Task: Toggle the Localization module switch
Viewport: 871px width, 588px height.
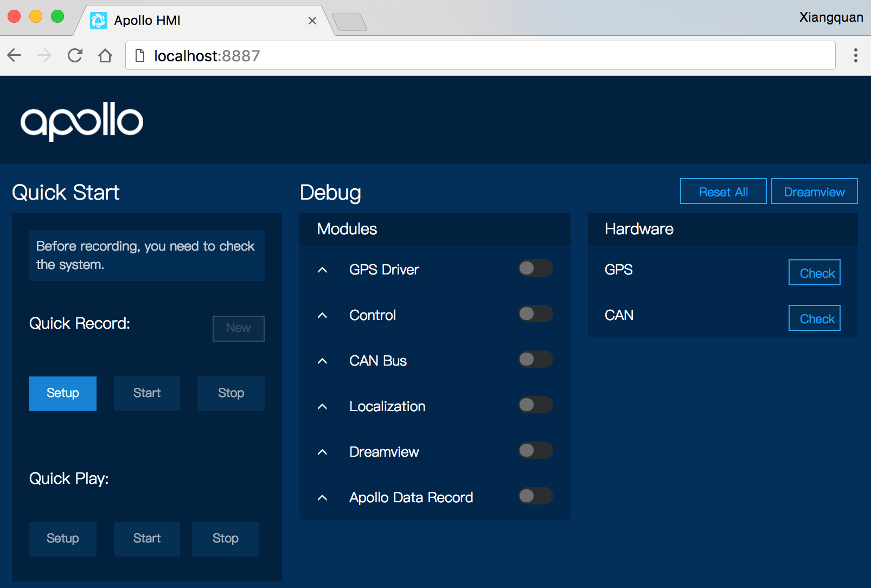Action: 535,405
